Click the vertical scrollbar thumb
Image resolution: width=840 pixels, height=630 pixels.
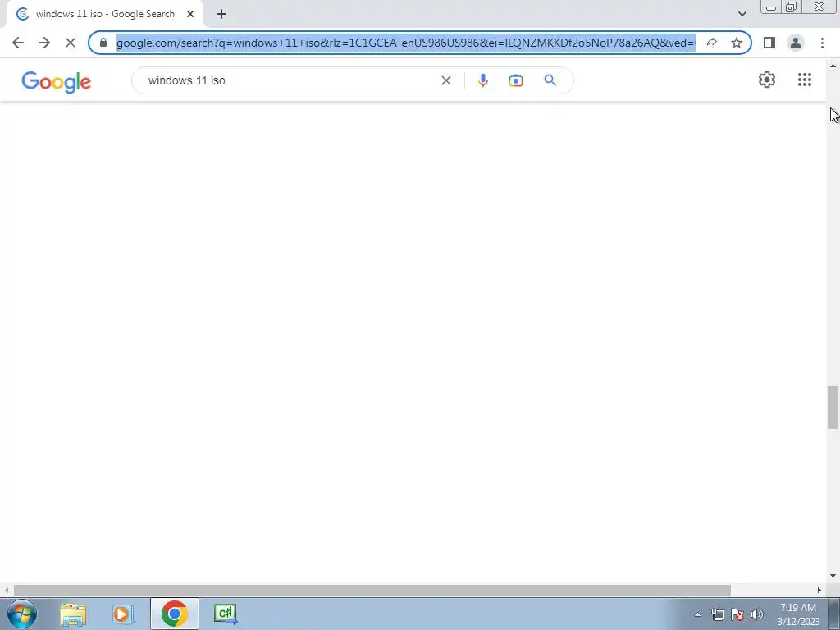[833, 407]
